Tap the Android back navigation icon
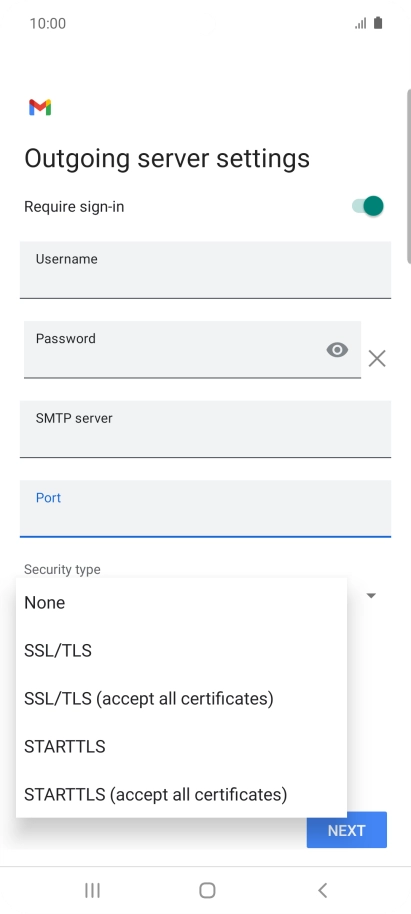Viewport: 411px width, 914px height. 322,890
